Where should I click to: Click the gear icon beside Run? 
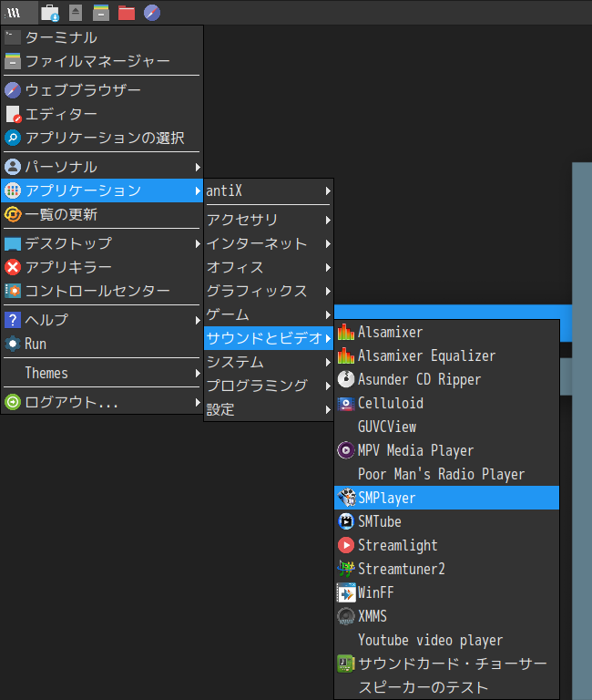point(13,344)
